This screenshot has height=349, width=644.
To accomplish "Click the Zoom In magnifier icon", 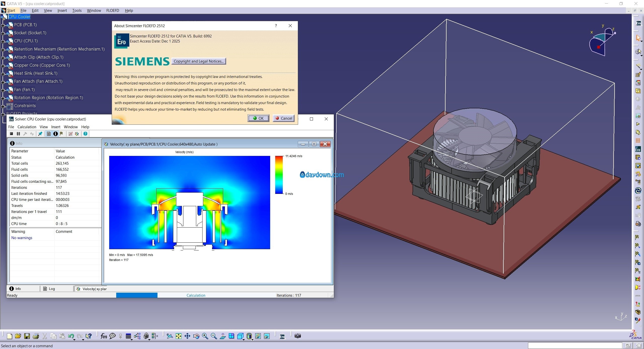I will pyautogui.click(x=205, y=336).
